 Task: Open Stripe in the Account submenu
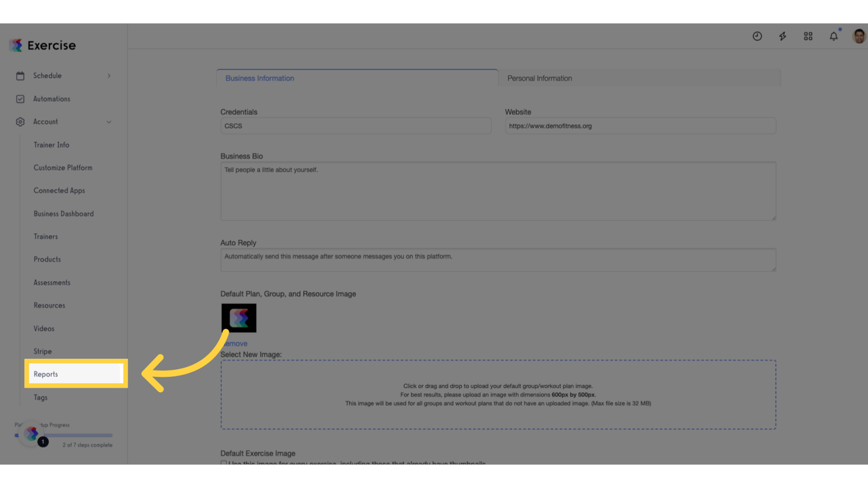[43, 351]
